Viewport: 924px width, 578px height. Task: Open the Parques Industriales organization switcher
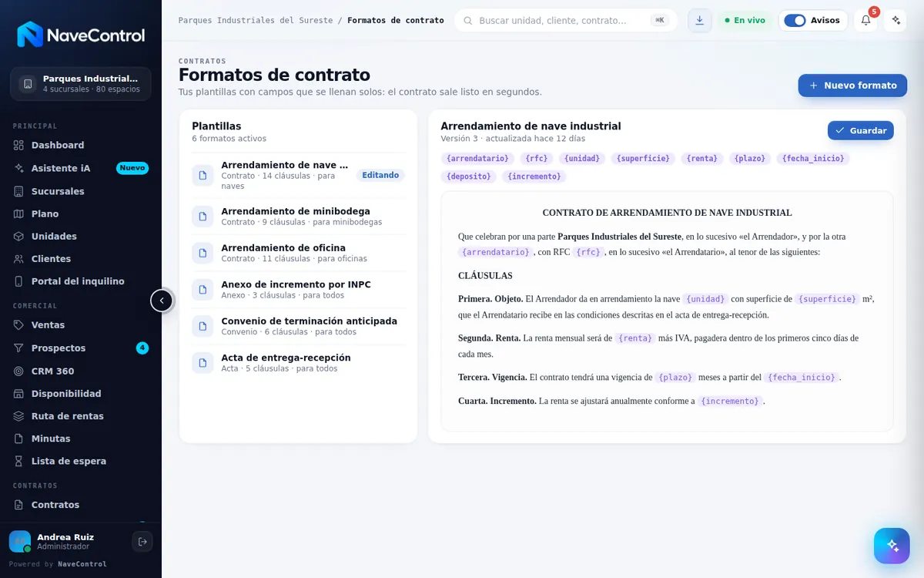point(81,84)
